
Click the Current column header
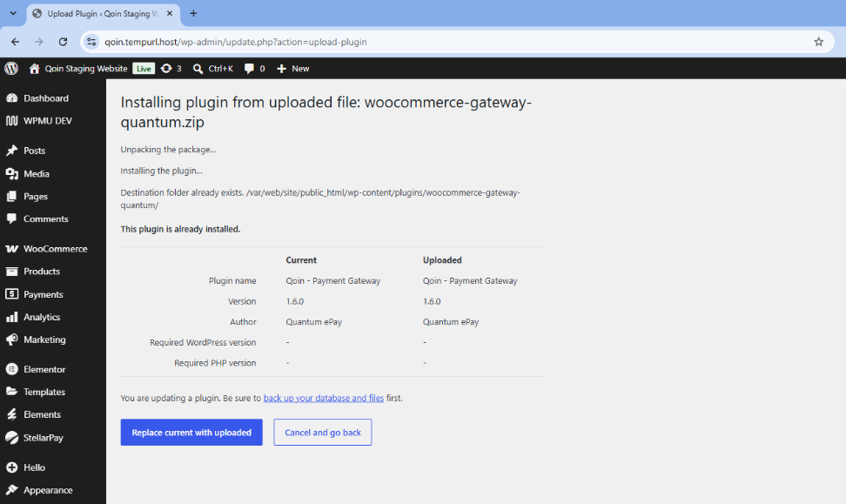point(301,260)
